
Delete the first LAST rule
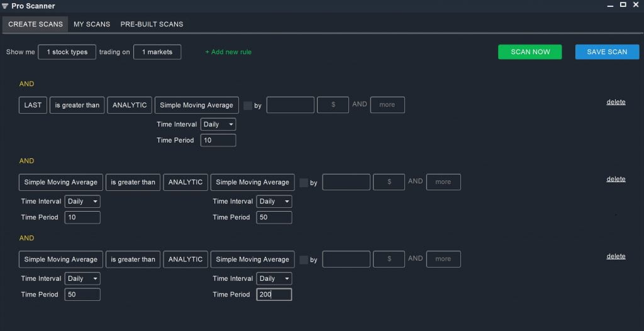point(616,102)
